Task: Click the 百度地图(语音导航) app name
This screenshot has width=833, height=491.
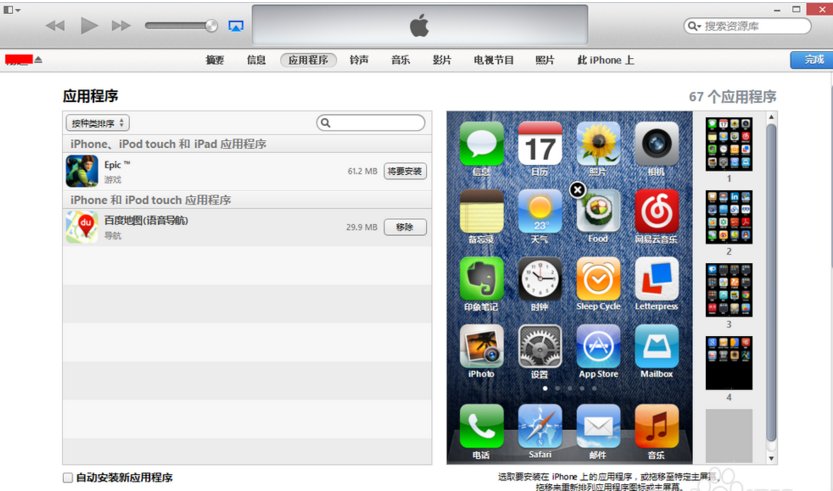Action: click(x=146, y=220)
